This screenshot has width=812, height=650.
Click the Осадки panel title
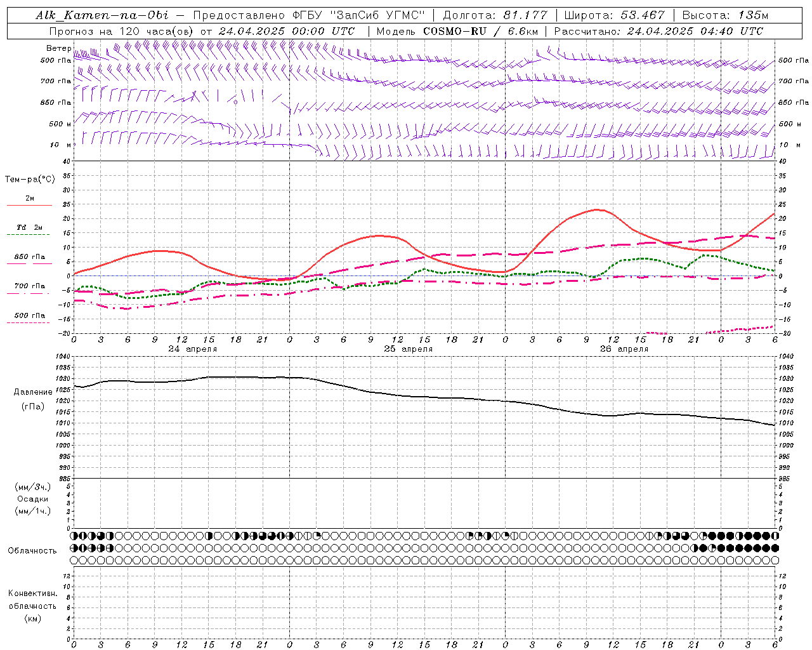[x=33, y=499]
